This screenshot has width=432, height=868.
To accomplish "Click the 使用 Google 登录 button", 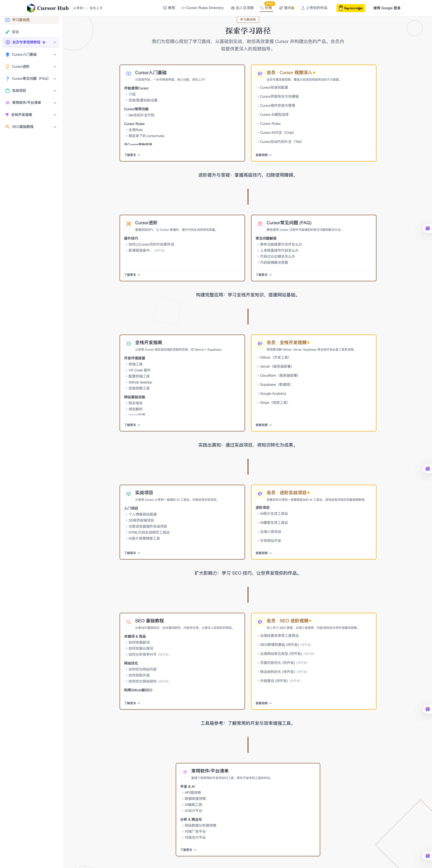I will coord(387,8).
